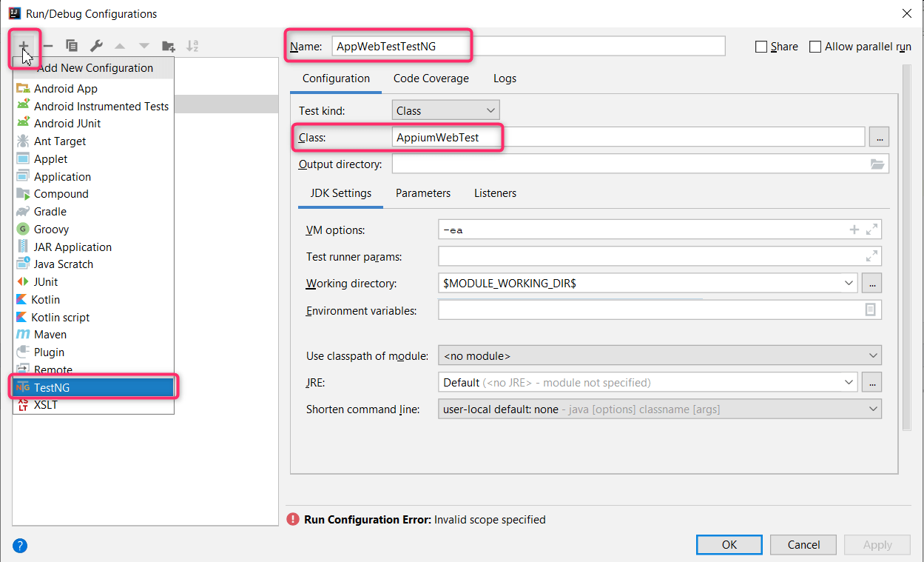Pick Compound configuration type
Image resolution: width=924 pixels, height=562 pixels.
(93, 194)
